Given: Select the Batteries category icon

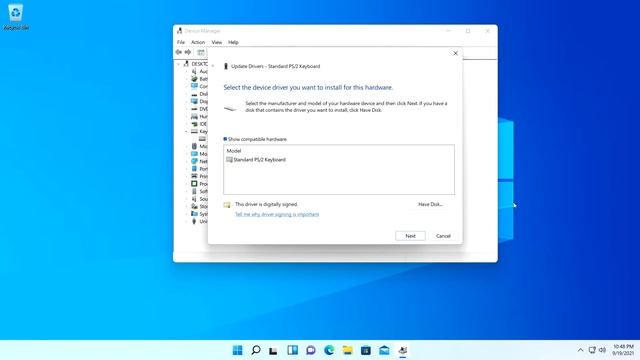Looking at the screenshot, I should [194, 79].
